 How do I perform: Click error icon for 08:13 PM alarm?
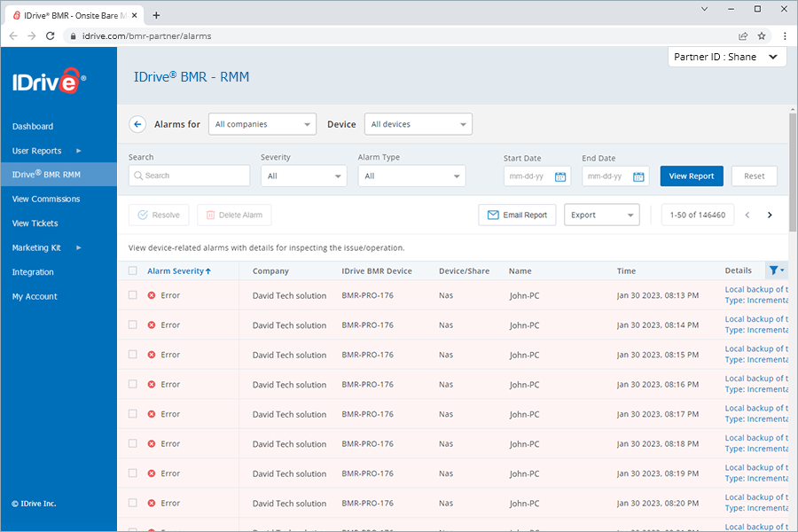click(151, 295)
